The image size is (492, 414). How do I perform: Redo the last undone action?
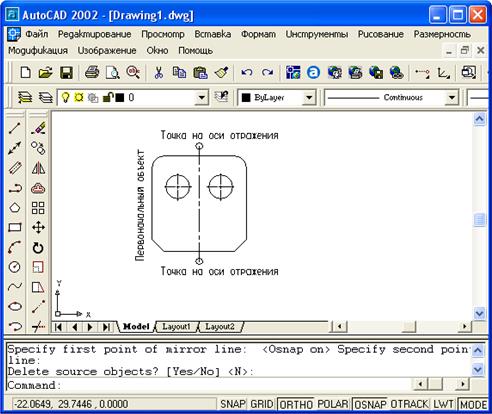tap(267, 72)
